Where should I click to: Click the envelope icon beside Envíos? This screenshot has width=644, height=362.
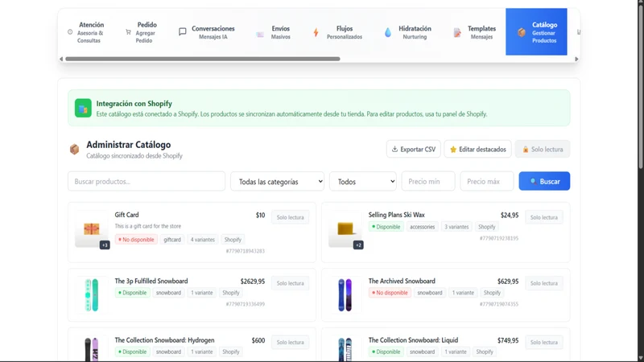[x=259, y=35]
